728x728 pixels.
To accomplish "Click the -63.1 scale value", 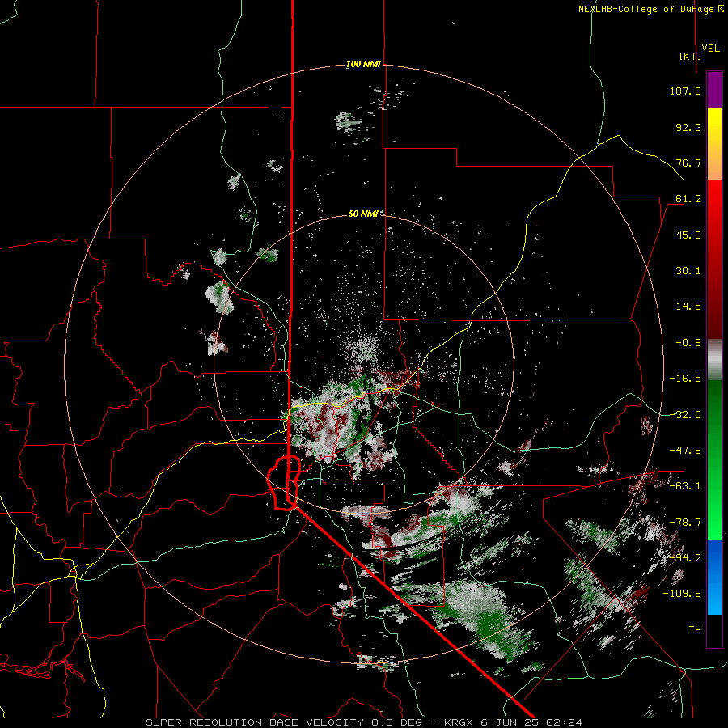I will (x=685, y=486).
